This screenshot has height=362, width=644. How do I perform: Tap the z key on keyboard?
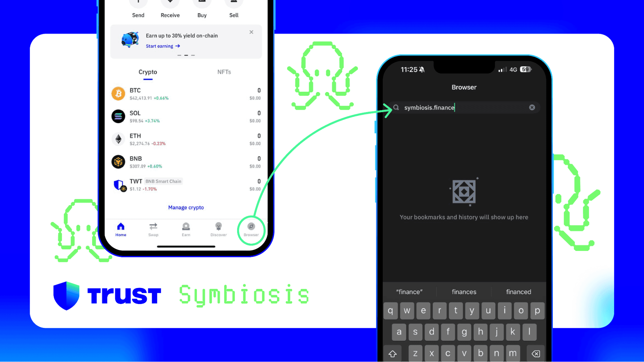[x=415, y=353]
